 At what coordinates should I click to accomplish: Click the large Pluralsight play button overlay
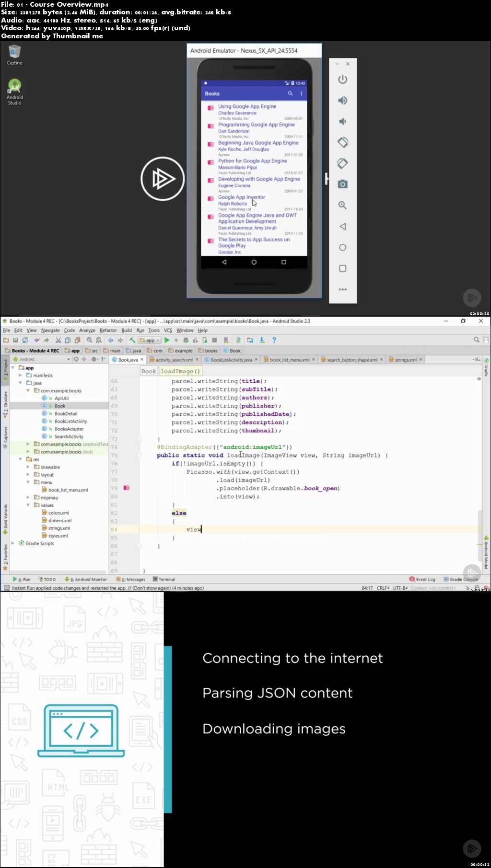163,179
